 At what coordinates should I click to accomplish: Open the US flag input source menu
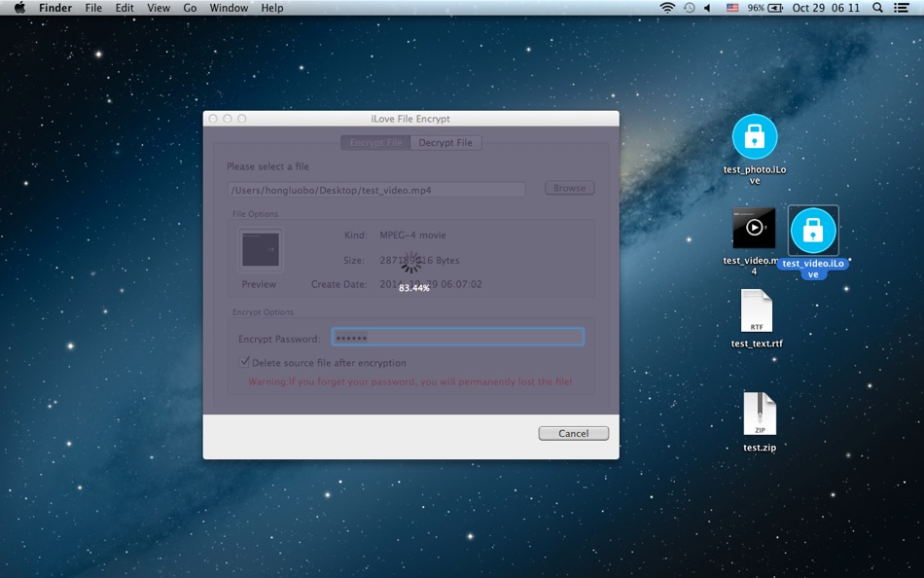[731, 8]
